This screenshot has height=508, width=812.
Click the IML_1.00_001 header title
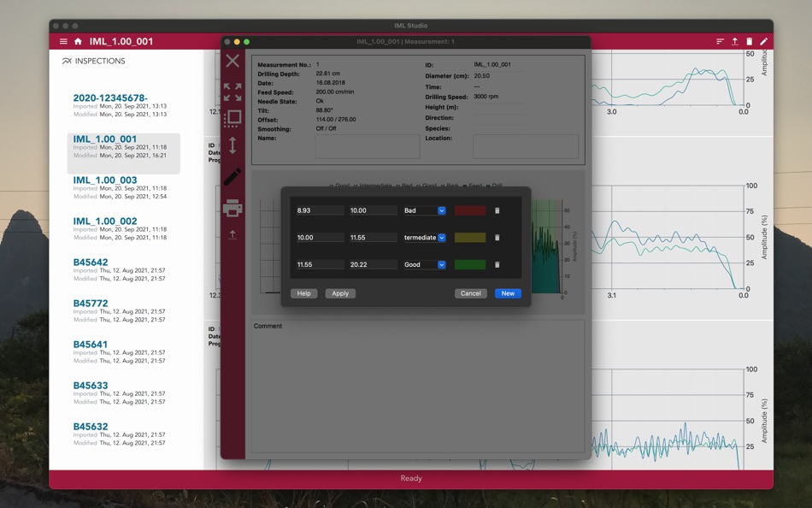click(x=121, y=41)
